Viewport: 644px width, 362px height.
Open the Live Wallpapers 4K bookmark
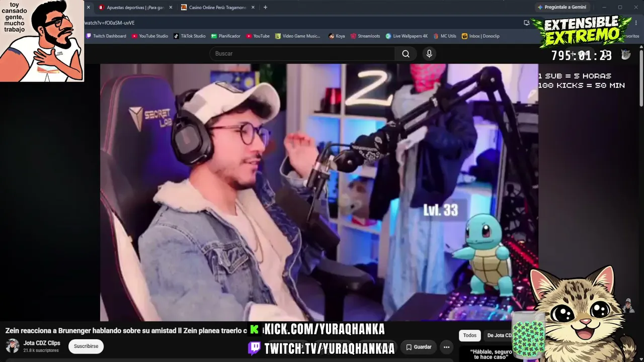pyautogui.click(x=407, y=36)
